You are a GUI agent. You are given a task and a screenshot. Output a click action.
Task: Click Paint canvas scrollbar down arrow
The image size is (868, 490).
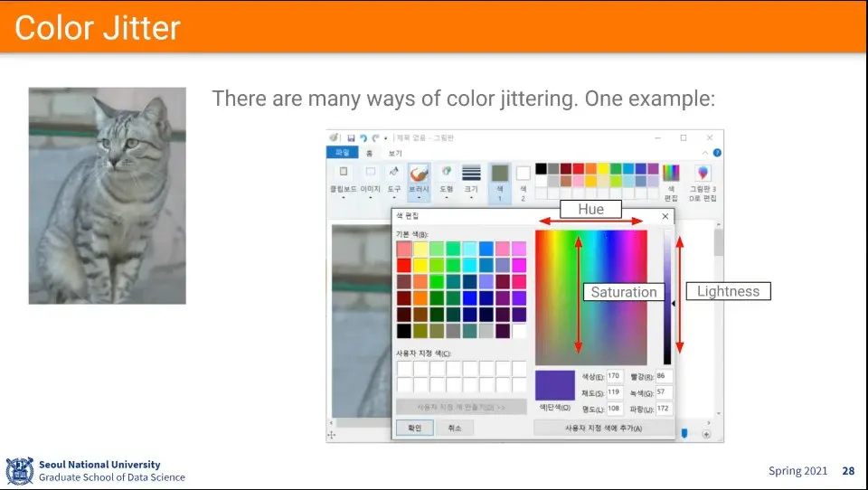point(719,413)
